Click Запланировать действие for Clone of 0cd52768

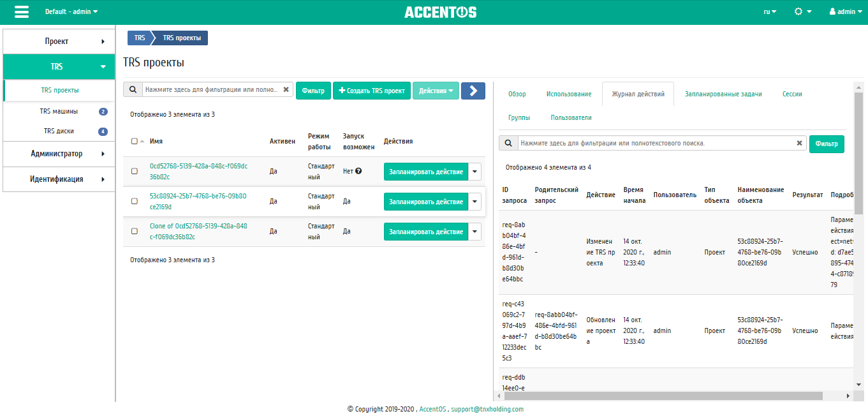pyautogui.click(x=426, y=232)
